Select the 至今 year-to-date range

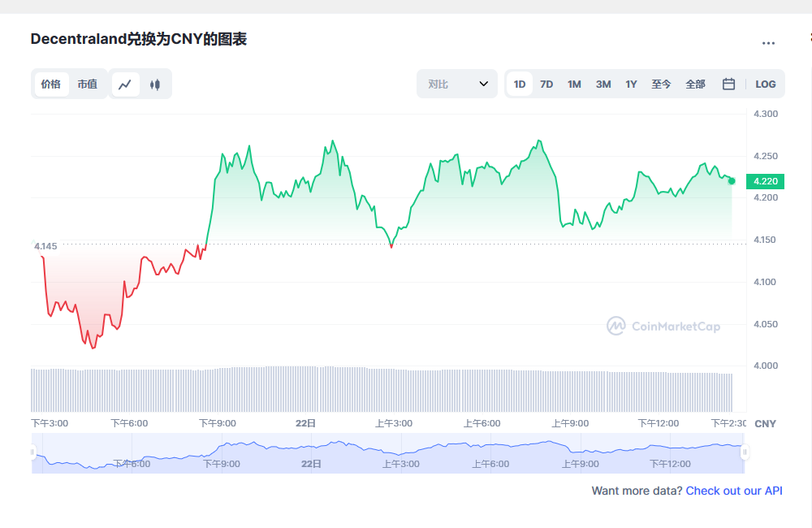click(x=661, y=84)
